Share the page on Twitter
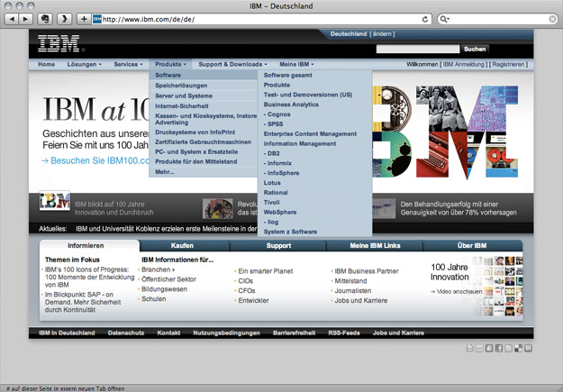The width and height of the screenshot is (563, 392). (508, 348)
